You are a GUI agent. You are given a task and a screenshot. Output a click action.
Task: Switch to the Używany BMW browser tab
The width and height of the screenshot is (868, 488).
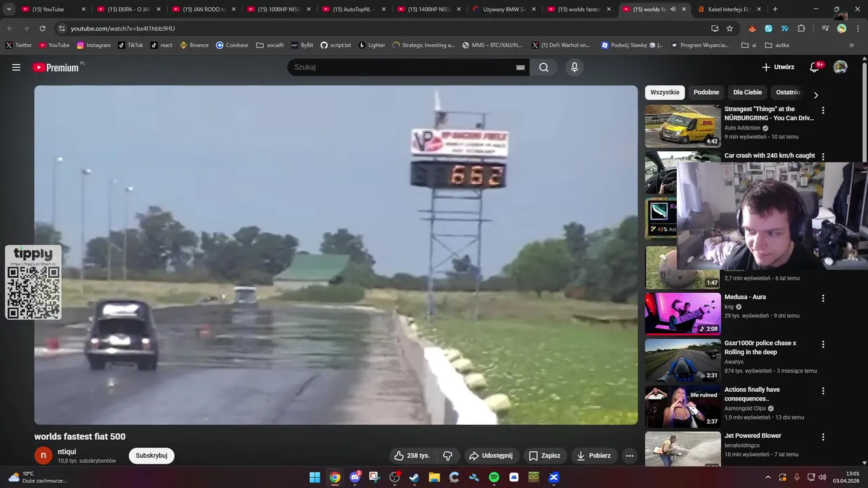pos(504,9)
